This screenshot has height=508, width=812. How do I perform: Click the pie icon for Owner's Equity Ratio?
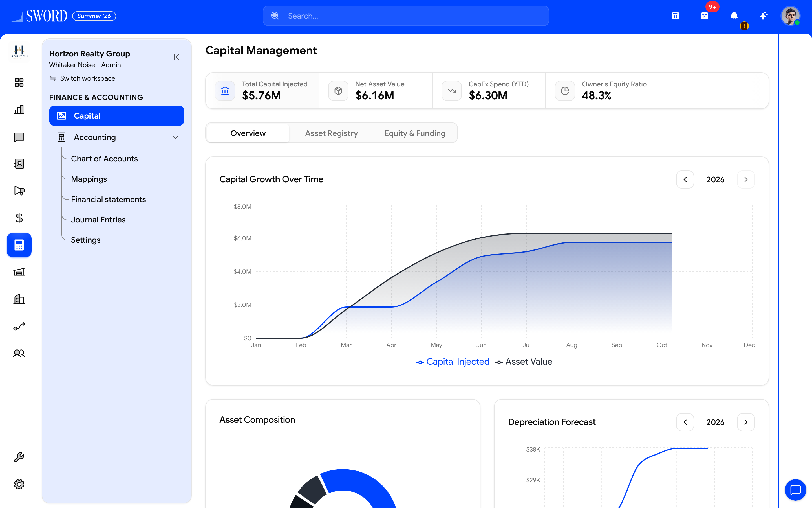pos(565,91)
